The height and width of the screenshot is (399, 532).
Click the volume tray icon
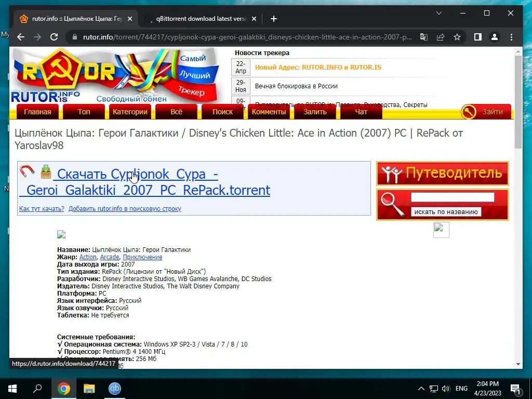coord(446,389)
